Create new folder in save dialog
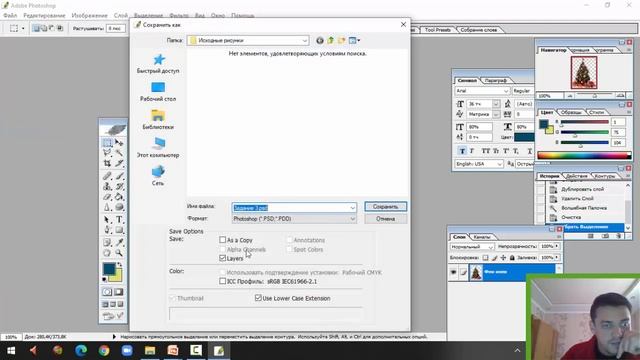640x360 pixels. click(x=342, y=40)
